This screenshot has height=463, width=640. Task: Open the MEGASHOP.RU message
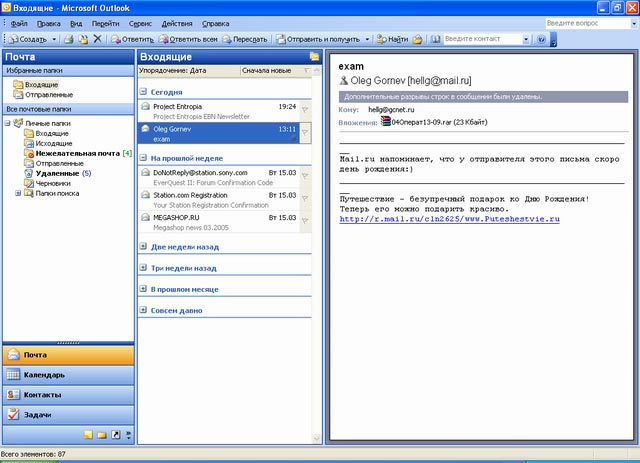[x=219, y=222]
